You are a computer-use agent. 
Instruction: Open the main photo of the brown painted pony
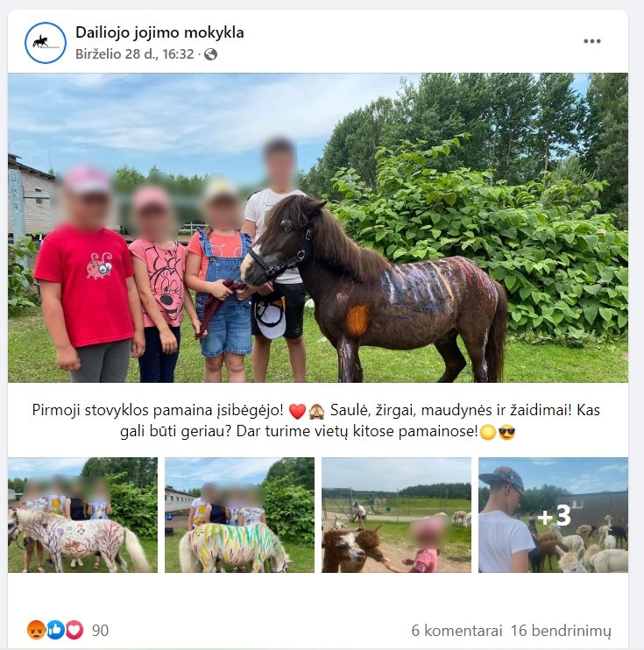[x=318, y=228]
